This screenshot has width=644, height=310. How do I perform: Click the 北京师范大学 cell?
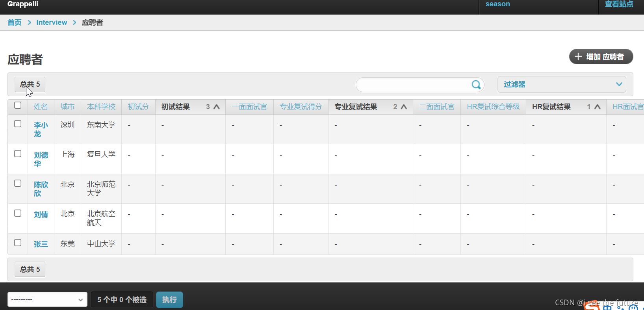[101, 189]
